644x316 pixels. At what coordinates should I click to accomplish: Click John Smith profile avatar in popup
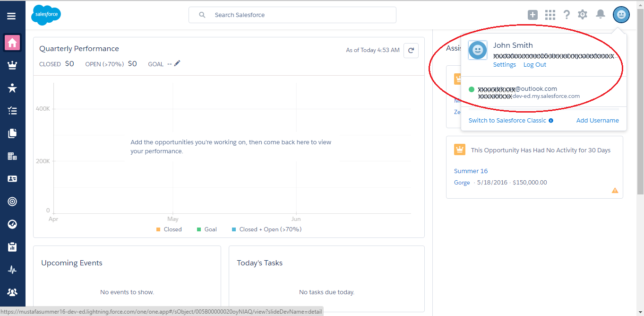(x=478, y=50)
